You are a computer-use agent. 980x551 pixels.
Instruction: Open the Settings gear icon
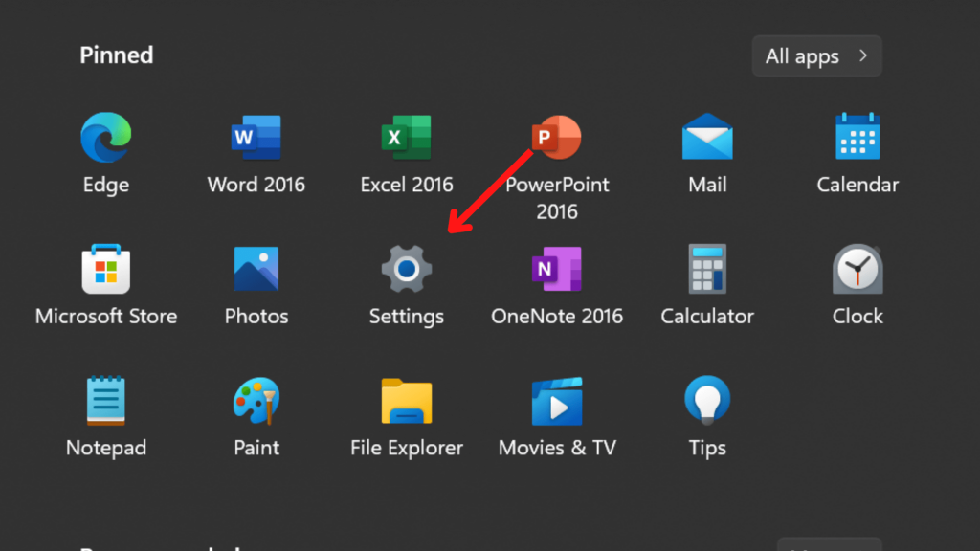pos(406,269)
